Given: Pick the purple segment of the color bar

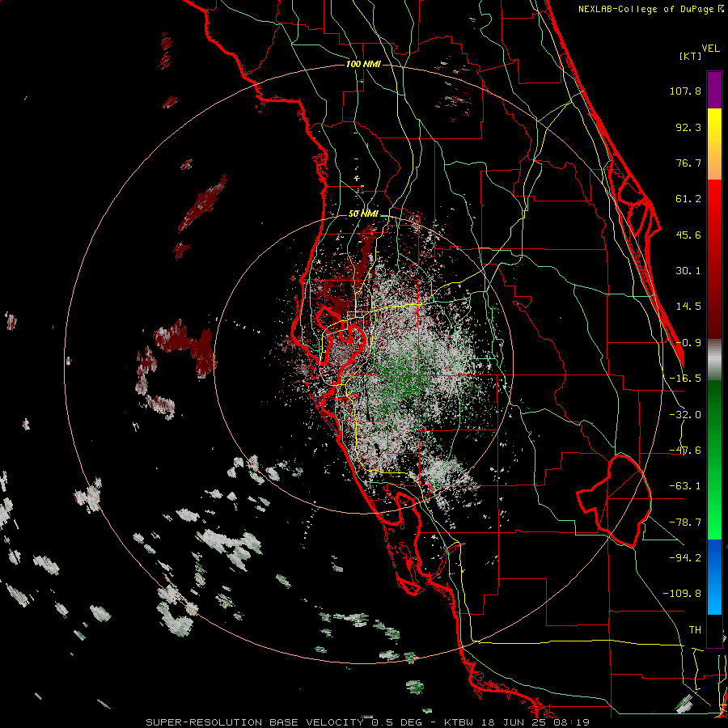Looking at the screenshot, I should click(x=714, y=90).
